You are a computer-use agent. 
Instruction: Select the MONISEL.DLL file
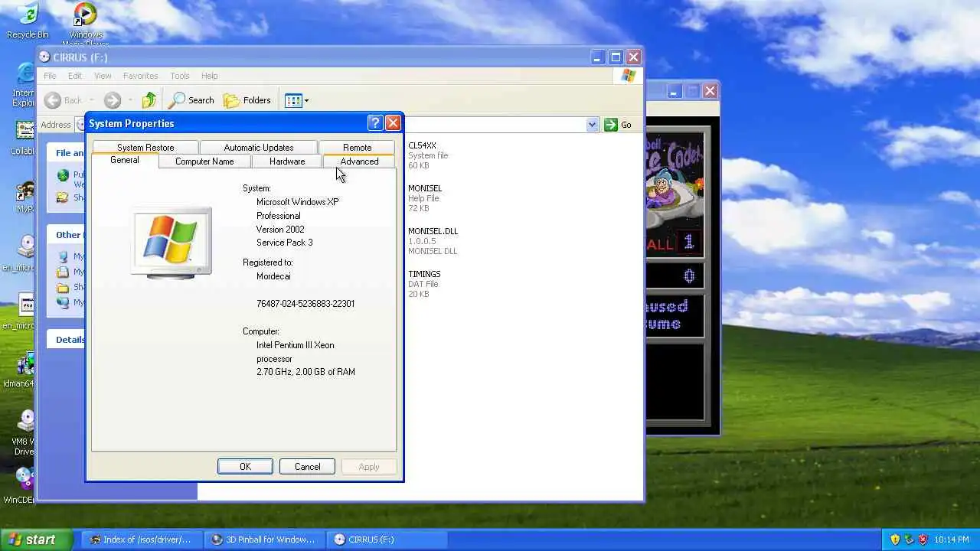(433, 241)
